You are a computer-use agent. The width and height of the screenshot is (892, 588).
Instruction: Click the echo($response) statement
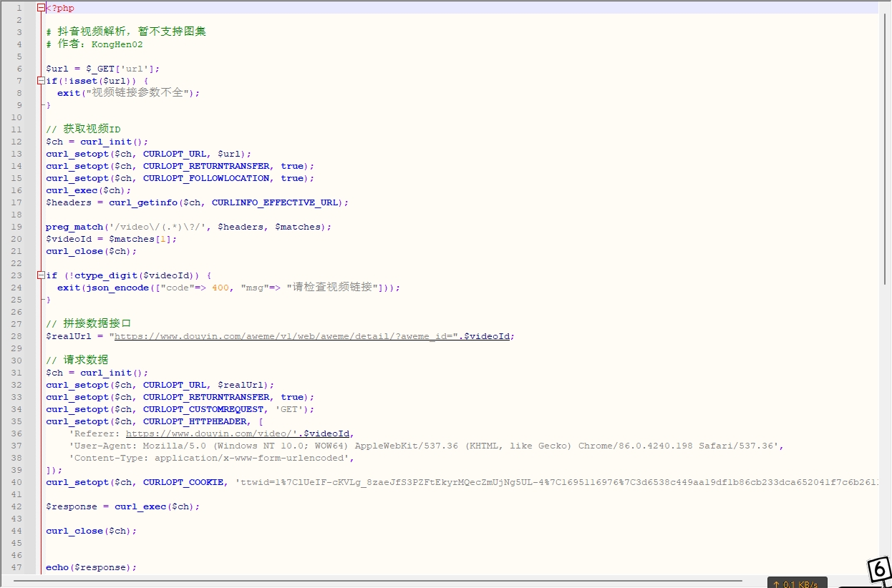click(x=91, y=567)
